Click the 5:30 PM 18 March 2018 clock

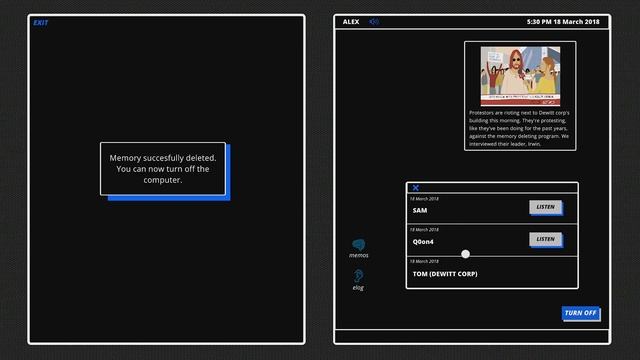tap(563, 22)
